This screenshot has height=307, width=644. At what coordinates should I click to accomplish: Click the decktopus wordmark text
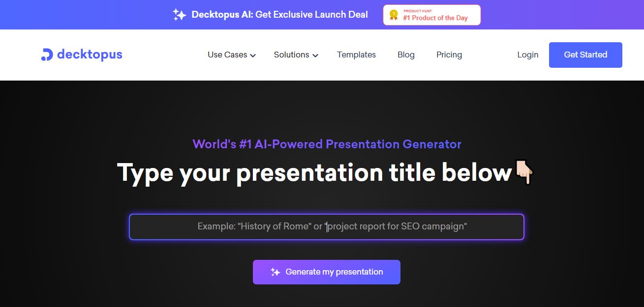(90, 55)
